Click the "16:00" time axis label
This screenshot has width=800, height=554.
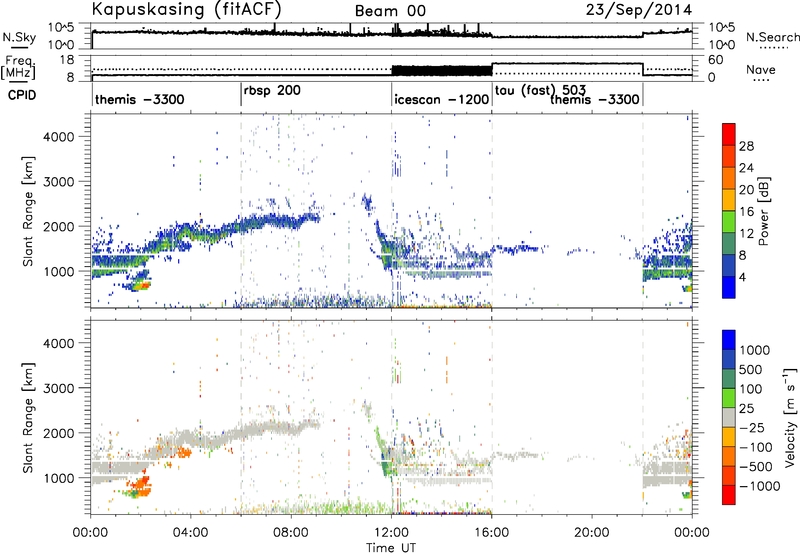(491, 533)
